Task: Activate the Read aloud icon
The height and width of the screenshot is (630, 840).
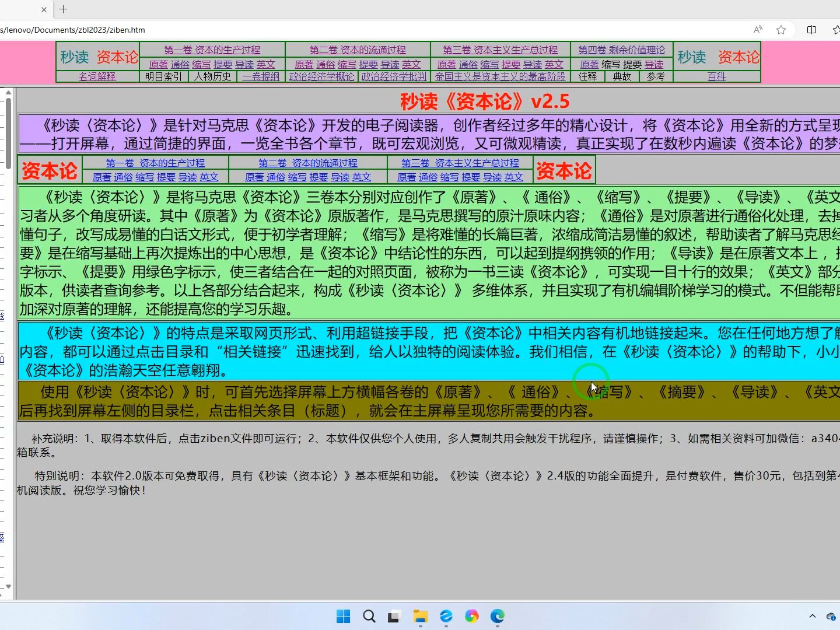Action: pos(758,30)
